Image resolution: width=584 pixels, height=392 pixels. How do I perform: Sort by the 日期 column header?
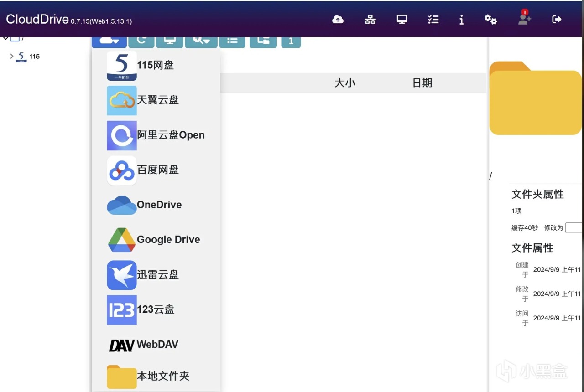422,83
